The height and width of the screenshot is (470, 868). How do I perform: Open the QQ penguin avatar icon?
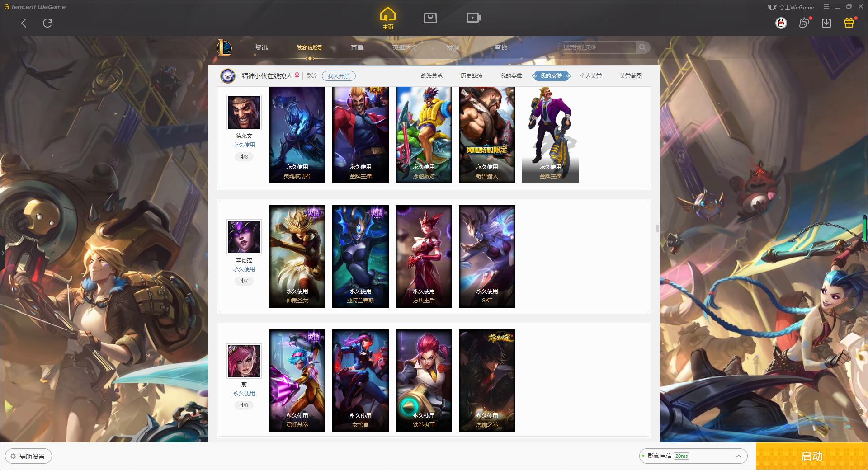pyautogui.click(x=781, y=23)
